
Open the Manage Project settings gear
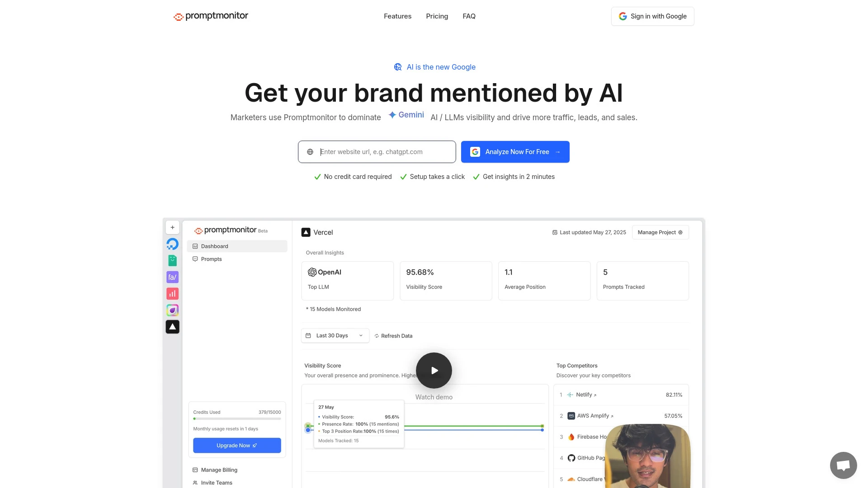coord(681,232)
